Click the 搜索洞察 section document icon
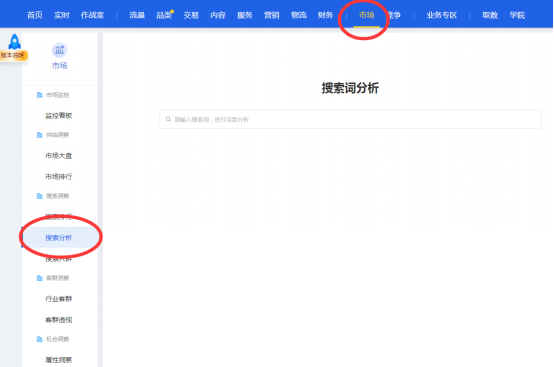Image resolution: width=554 pixels, height=367 pixels. (x=40, y=196)
